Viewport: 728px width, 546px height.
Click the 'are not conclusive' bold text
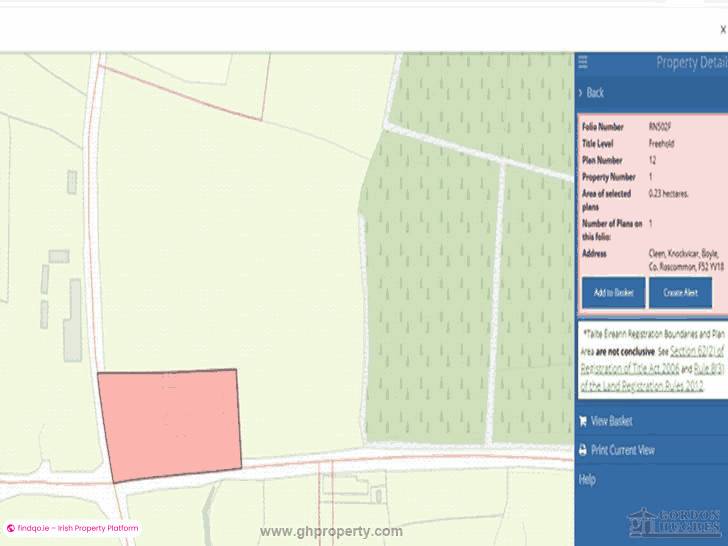pos(625,352)
